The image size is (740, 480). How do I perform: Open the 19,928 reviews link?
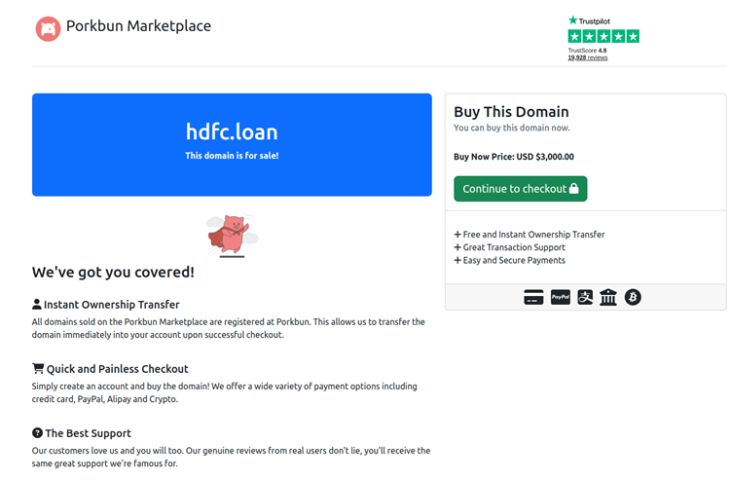(x=588, y=58)
